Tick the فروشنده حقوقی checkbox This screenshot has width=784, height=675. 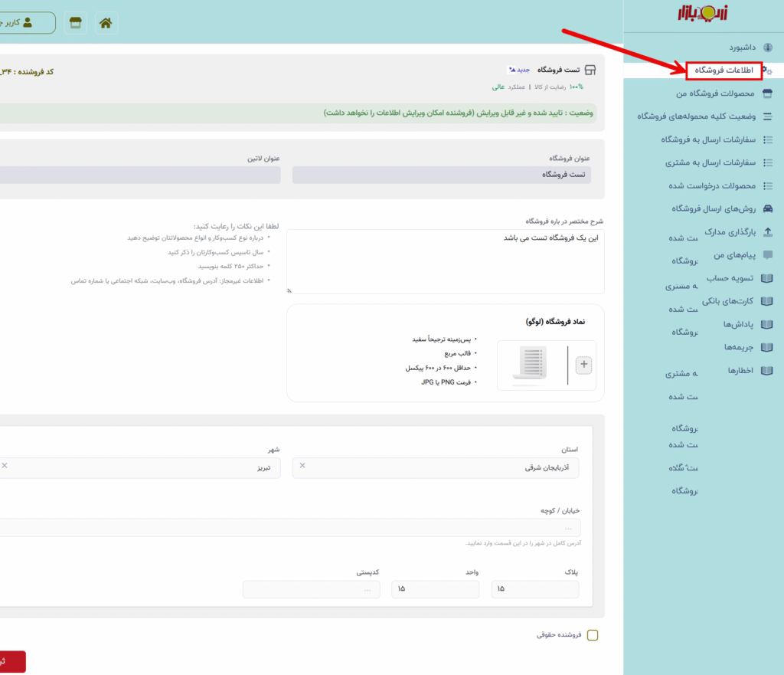[x=593, y=635]
